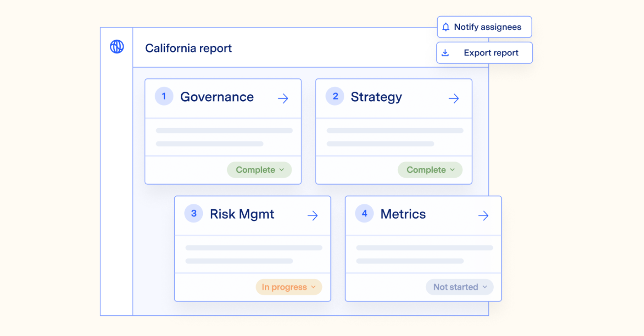Click the California report title
This screenshot has height=336, width=644.
[188, 48]
